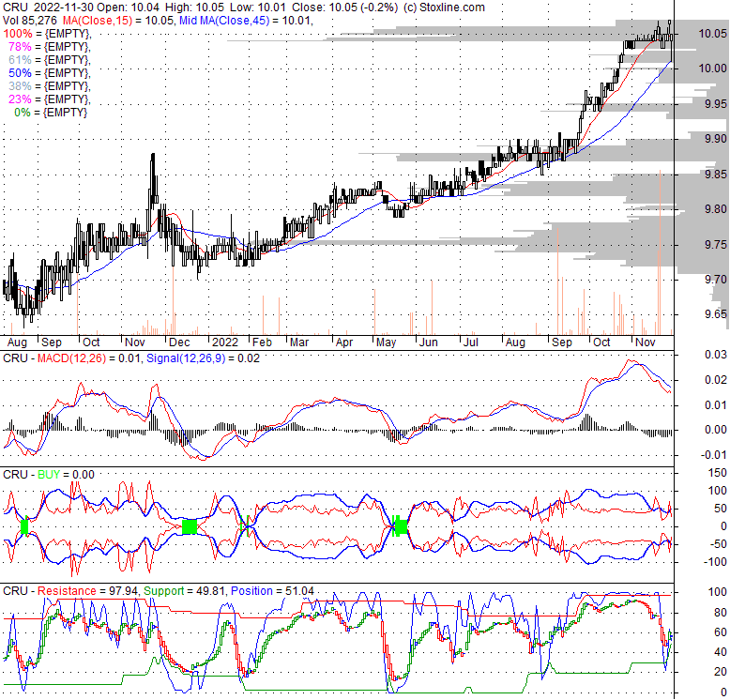Click the CRU BUY = 0.00 label

click(x=49, y=474)
